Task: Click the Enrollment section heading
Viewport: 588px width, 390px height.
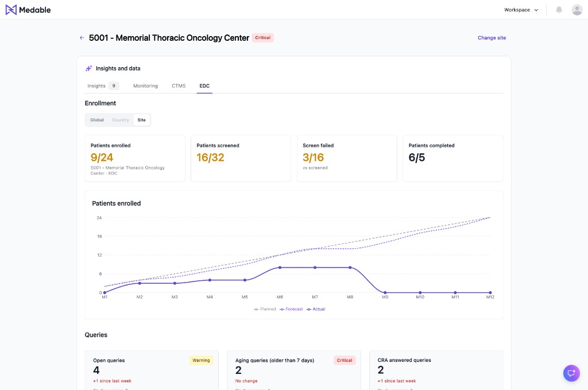Action: pyautogui.click(x=100, y=103)
